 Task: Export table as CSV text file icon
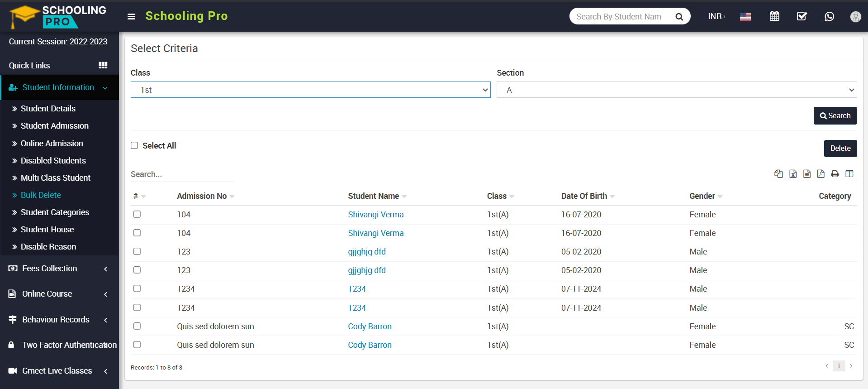(x=807, y=174)
